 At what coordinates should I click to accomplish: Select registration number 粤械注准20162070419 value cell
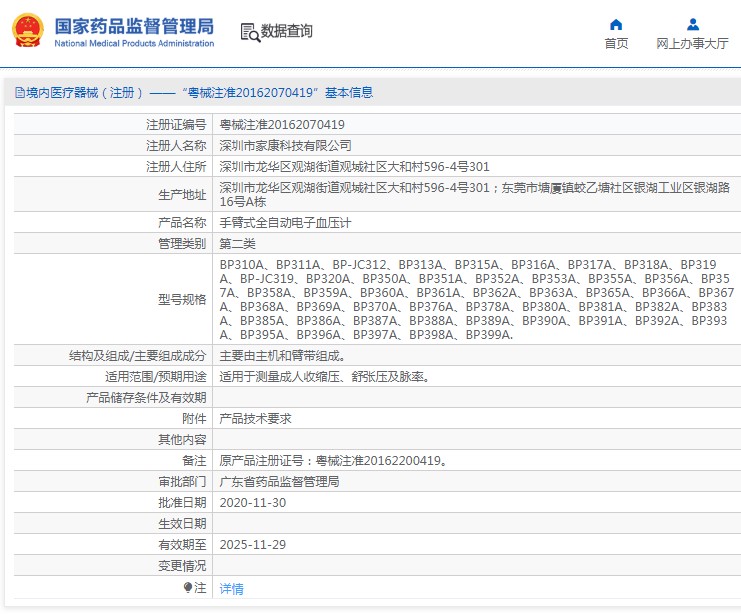282,125
